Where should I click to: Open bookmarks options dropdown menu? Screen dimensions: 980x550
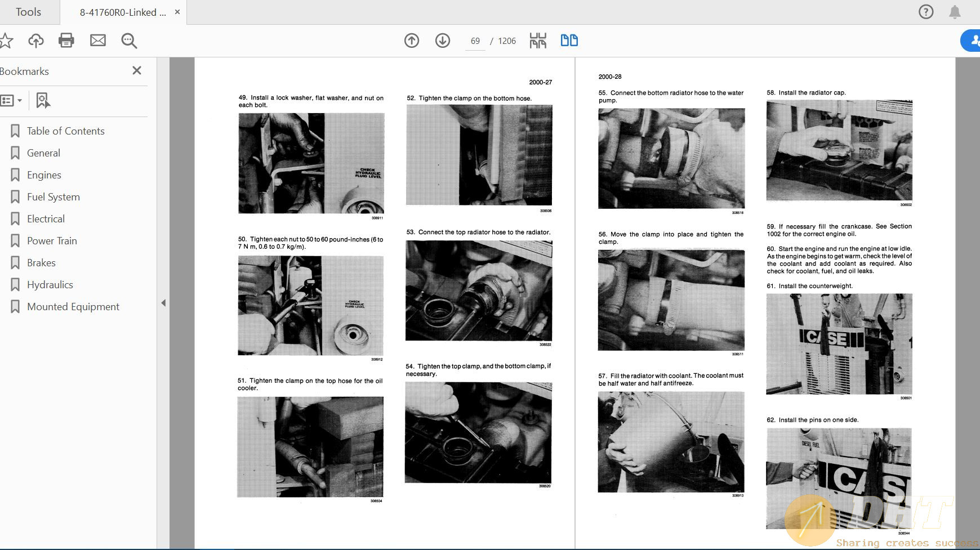11,100
